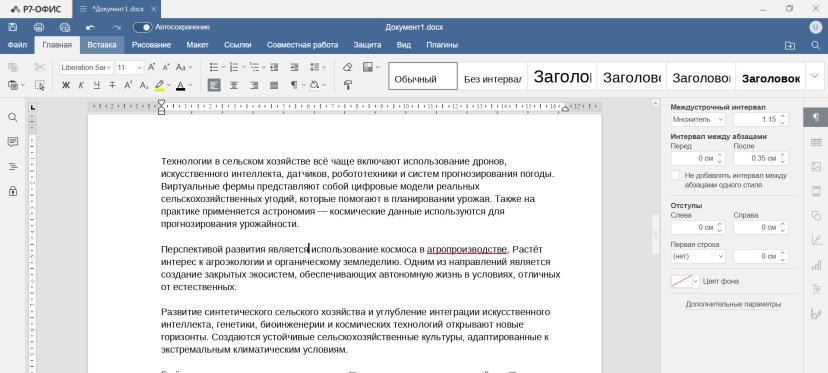Apply the black font color

click(181, 85)
